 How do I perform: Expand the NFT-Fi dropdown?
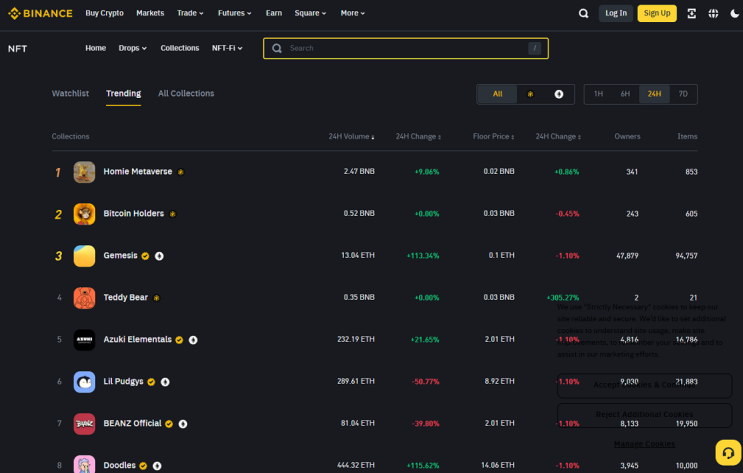coord(227,48)
